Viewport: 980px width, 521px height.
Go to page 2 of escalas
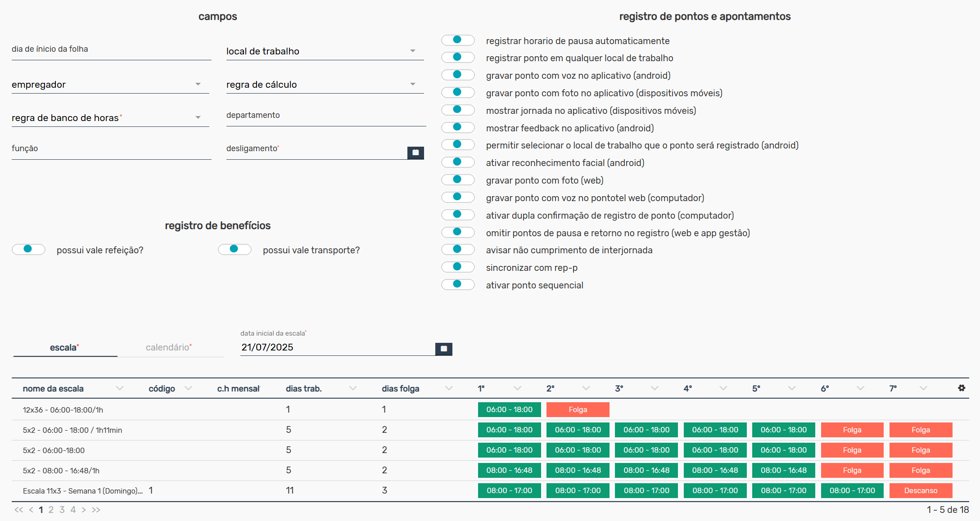pyautogui.click(x=51, y=510)
